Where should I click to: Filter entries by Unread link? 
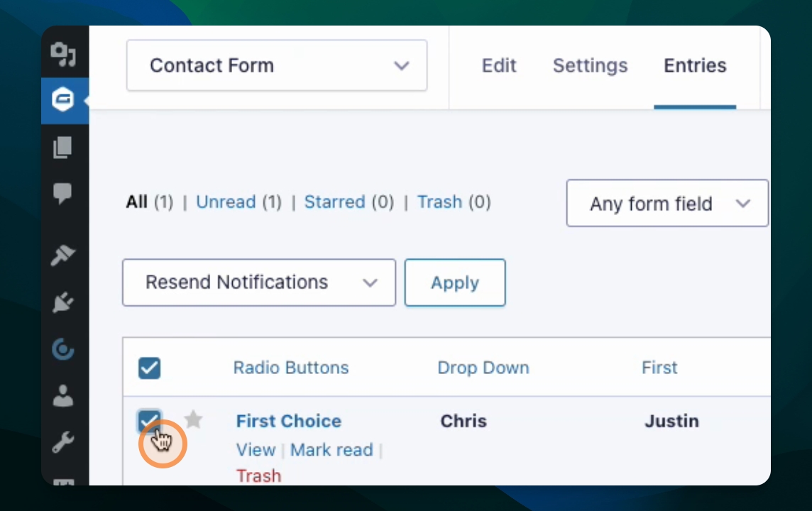[x=226, y=202]
